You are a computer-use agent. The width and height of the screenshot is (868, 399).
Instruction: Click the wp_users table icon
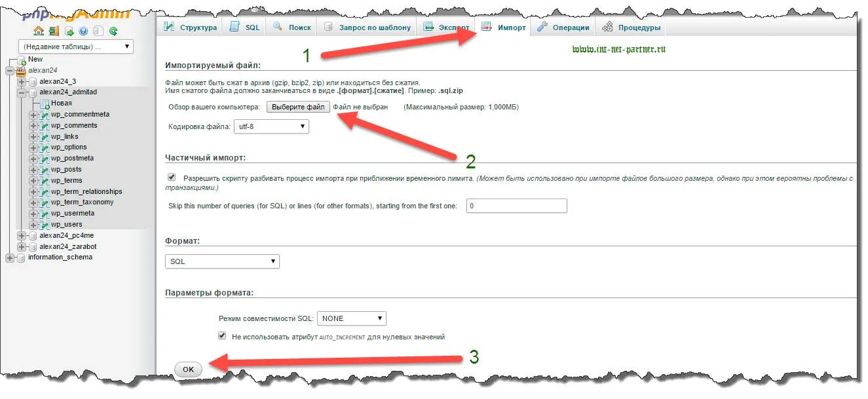[x=45, y=225]
